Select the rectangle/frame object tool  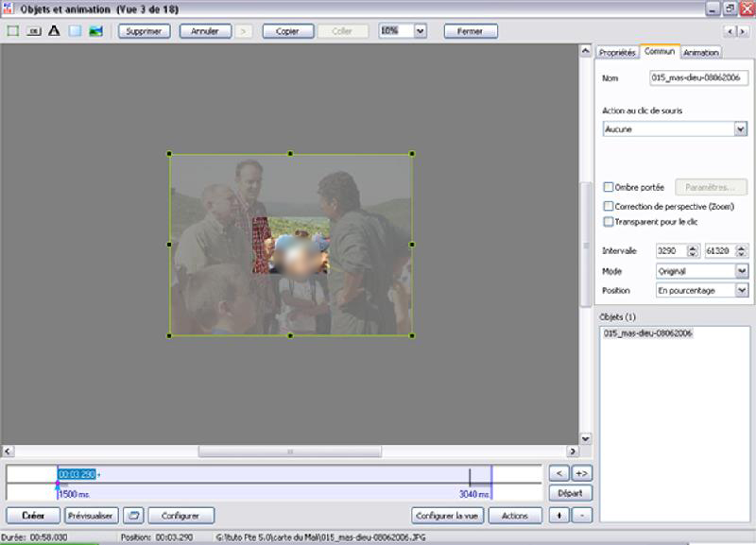point(13,31)
